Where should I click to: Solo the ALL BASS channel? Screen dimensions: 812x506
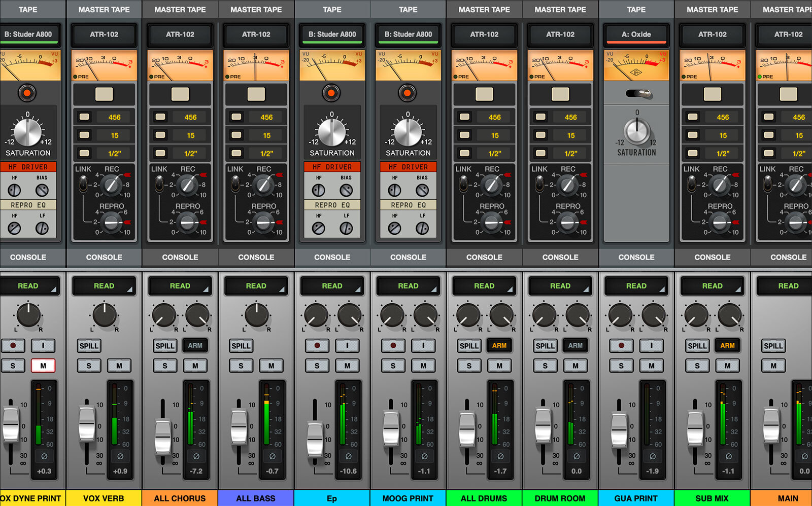241,366
